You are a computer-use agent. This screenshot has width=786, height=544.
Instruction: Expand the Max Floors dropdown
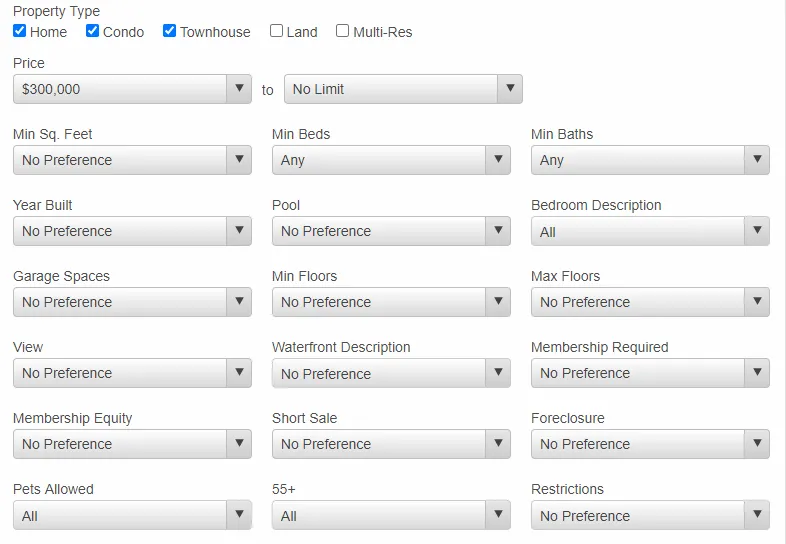(650, 302)
